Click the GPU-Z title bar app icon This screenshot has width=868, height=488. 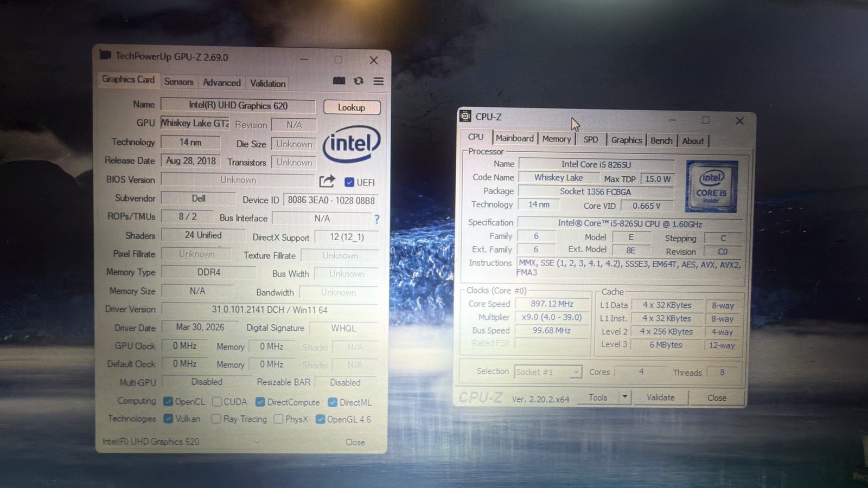(105, 55)
